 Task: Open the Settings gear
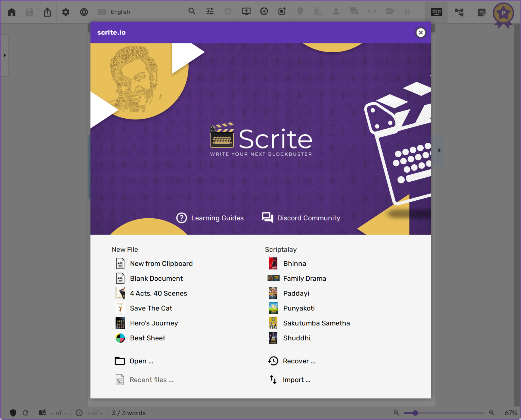(65, 12)
